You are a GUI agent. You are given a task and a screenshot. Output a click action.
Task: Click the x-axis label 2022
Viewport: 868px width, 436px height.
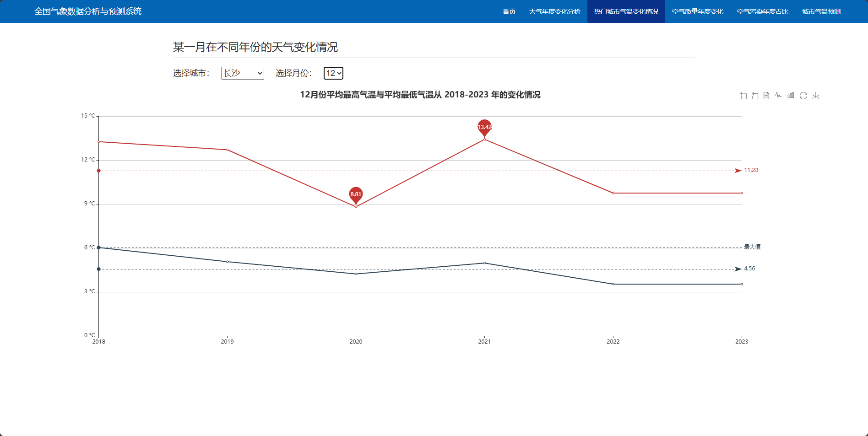pos(613,342)
